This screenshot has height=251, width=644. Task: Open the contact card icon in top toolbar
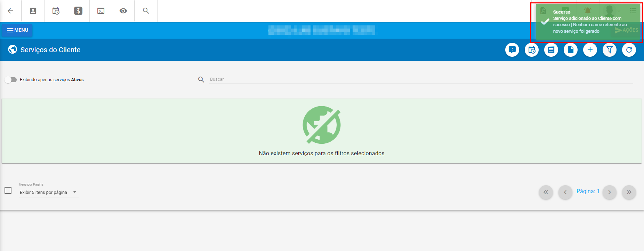pos(33,11)
